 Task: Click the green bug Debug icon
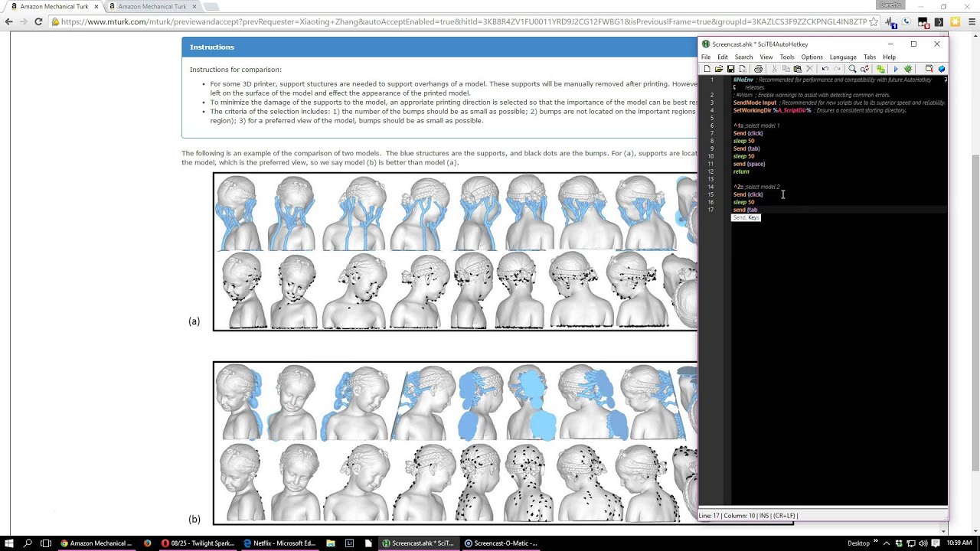pyautogui.click(x=908, y=69)
